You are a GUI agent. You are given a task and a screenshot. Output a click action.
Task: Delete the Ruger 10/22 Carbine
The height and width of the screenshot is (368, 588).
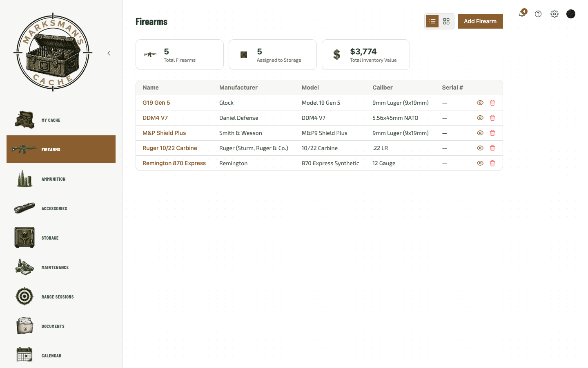coord(492,148)
